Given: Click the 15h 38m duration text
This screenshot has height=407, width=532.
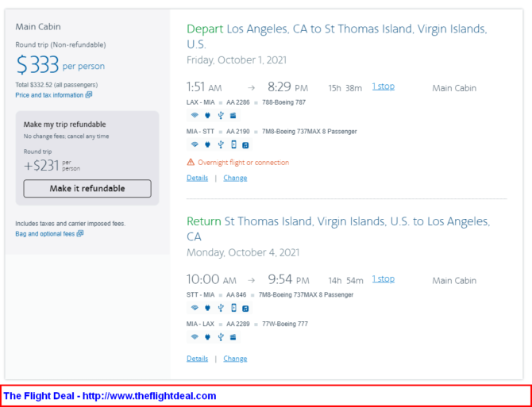Looking at the screenshot, I should point(345,88).
